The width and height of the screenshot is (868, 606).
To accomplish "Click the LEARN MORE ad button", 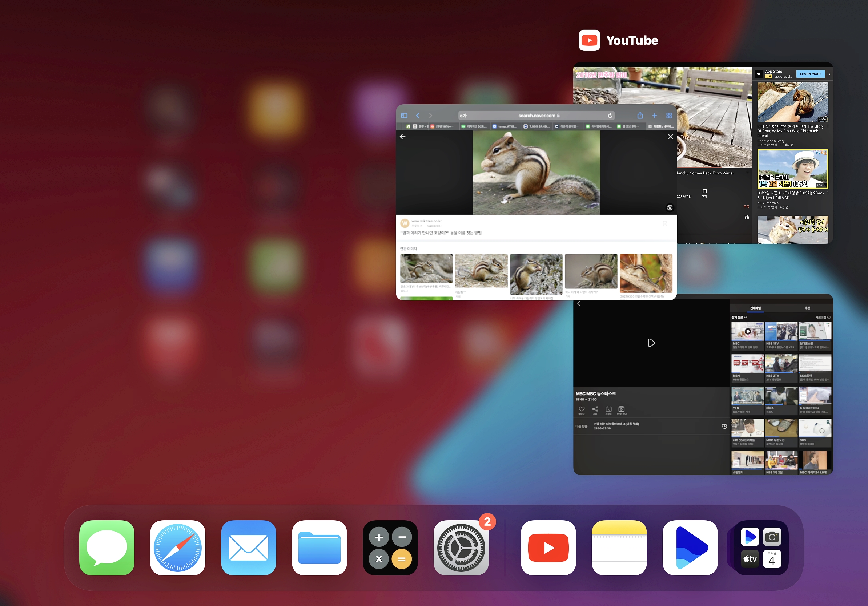I will [810, 74].
